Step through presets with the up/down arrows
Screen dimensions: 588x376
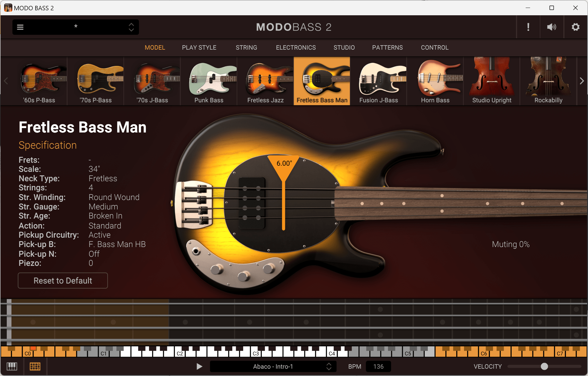pyautogui.click(x=131, y=27)
